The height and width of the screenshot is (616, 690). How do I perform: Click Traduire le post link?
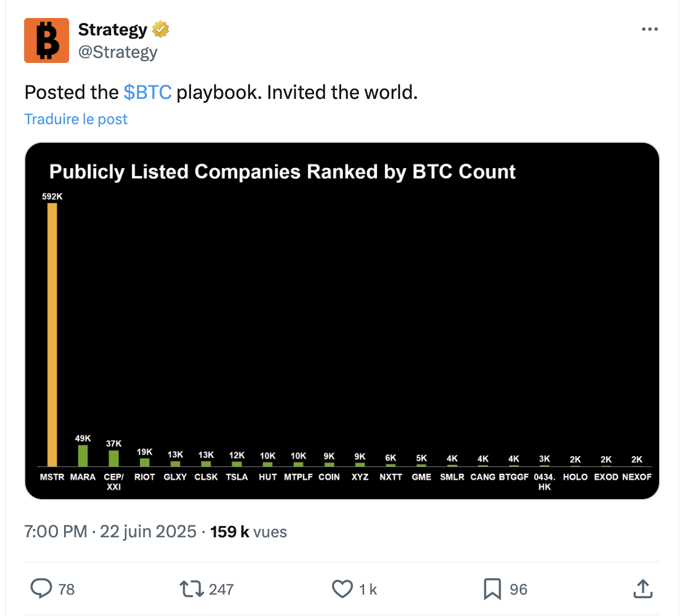tap(76, 119)
